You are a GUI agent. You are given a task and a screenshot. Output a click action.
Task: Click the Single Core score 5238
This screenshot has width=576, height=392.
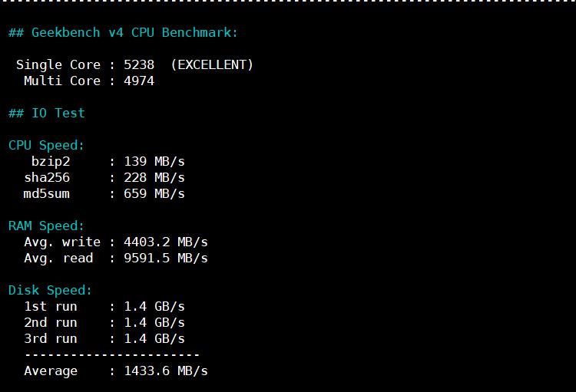coord(139,64)
